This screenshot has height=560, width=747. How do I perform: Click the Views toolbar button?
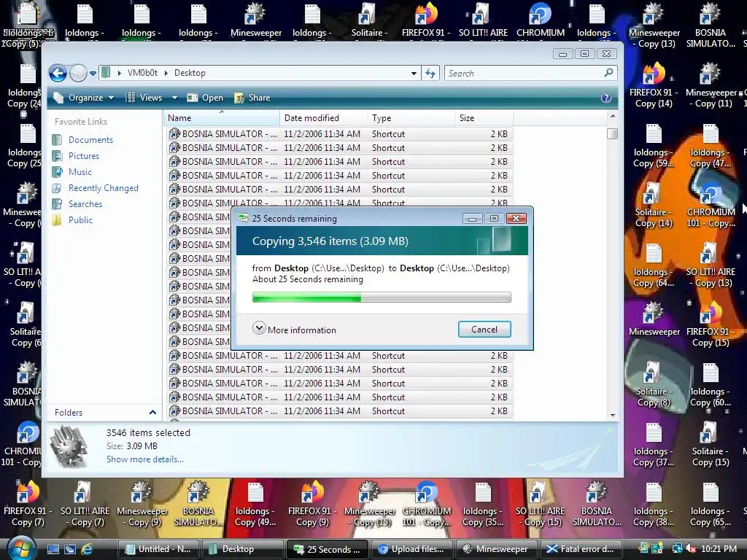pos(144,98)
